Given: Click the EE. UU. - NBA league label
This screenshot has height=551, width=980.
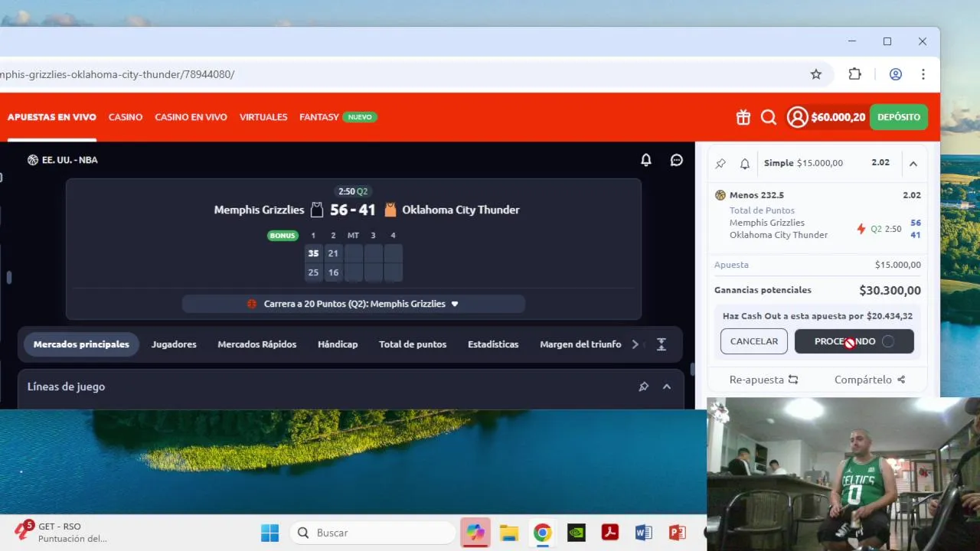Looking at the screenshot, I should pyautogui.click(x=70, y=160).
